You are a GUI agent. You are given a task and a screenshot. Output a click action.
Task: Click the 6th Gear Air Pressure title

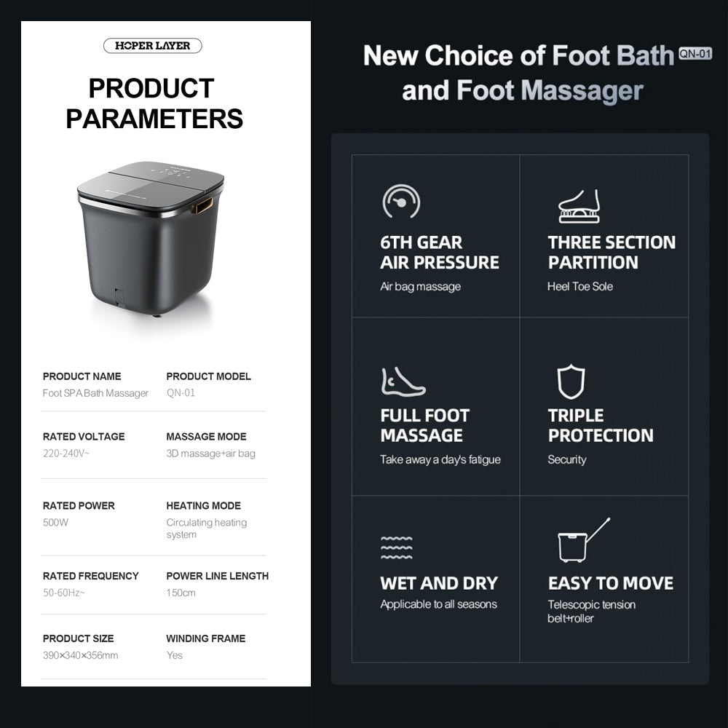pos(440,253)
